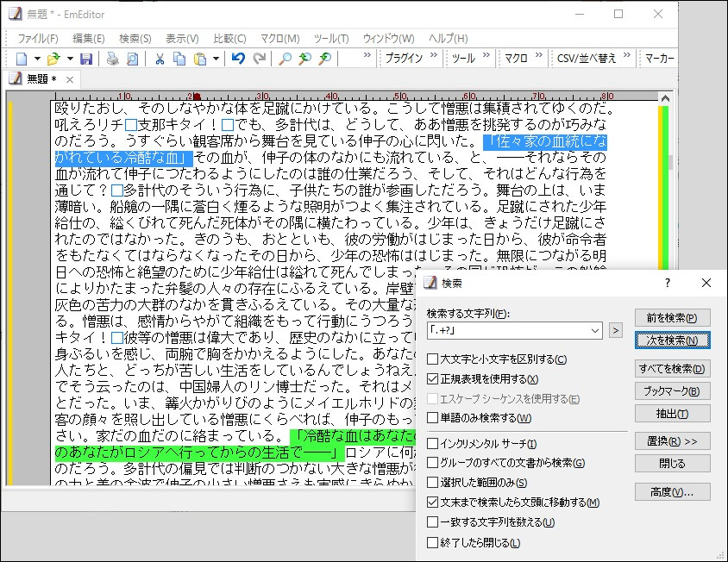
Task: Click the Print icon
Action: pos(112,59)
